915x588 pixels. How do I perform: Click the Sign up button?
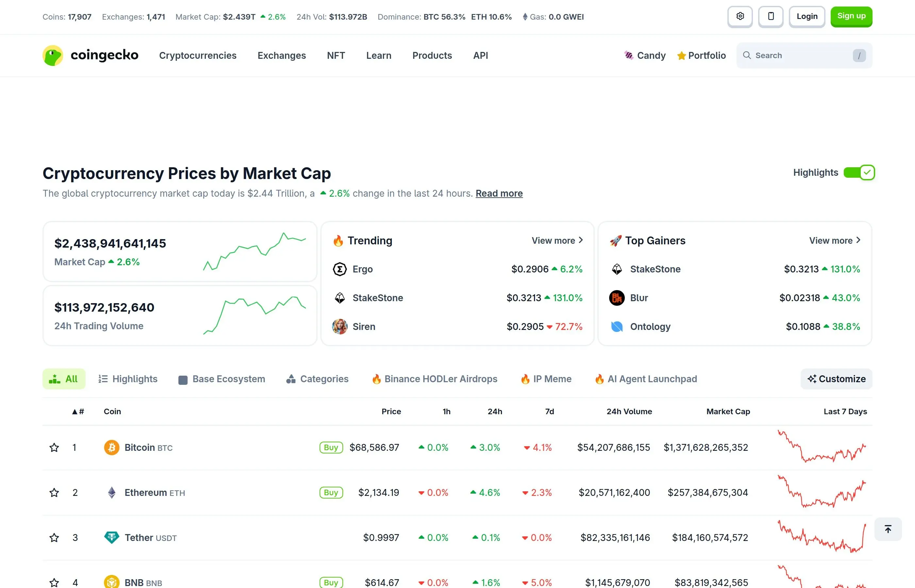click(x=851, y=16)
